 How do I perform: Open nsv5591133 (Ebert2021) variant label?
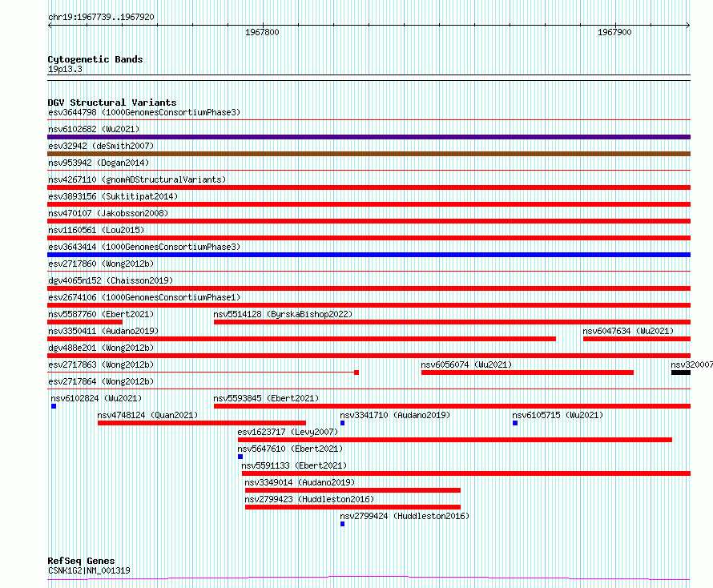coord(294,465)
